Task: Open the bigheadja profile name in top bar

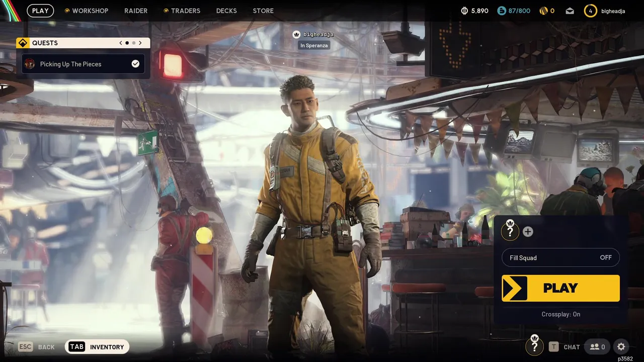Action: point(613,11)
